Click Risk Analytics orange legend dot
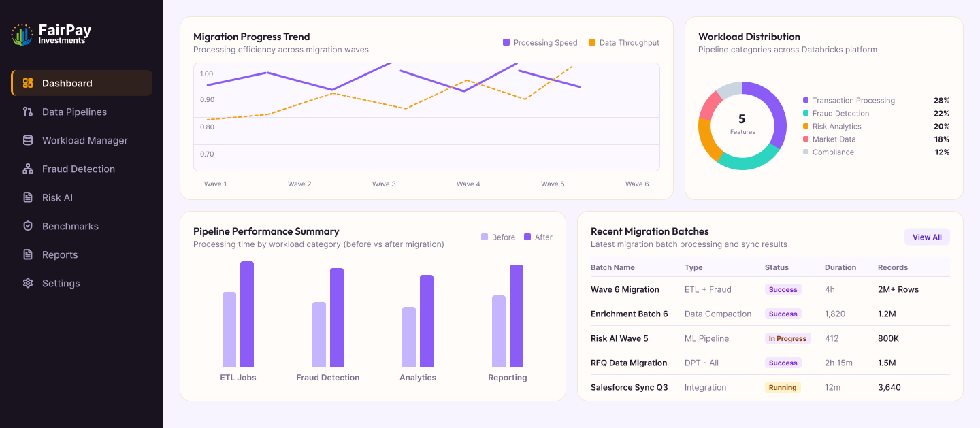The image size is (980, 428). pos(806,126)
